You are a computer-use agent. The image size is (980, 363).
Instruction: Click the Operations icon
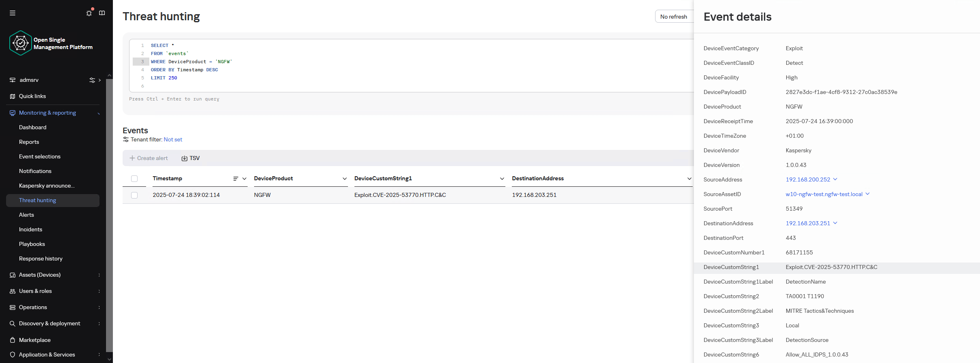coord(13,307)
